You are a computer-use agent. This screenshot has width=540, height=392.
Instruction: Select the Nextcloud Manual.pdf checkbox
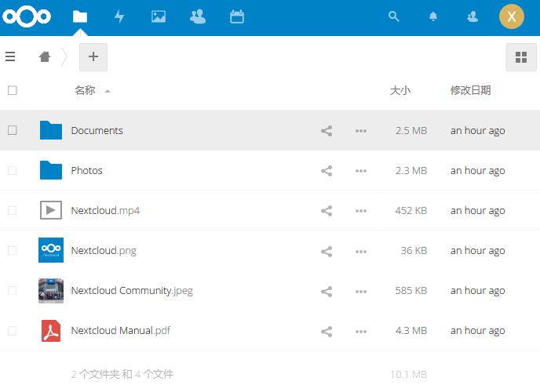pyautogui.click(x=13, y=331)
